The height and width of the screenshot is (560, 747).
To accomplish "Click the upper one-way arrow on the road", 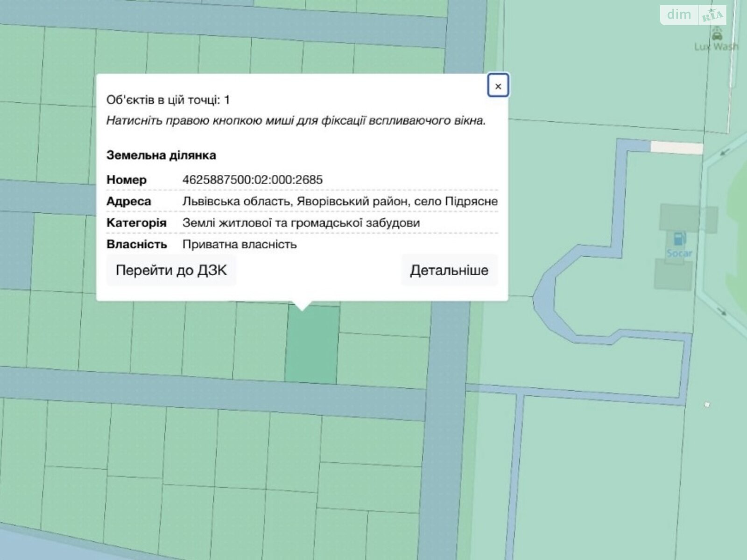I will point(725,151).
